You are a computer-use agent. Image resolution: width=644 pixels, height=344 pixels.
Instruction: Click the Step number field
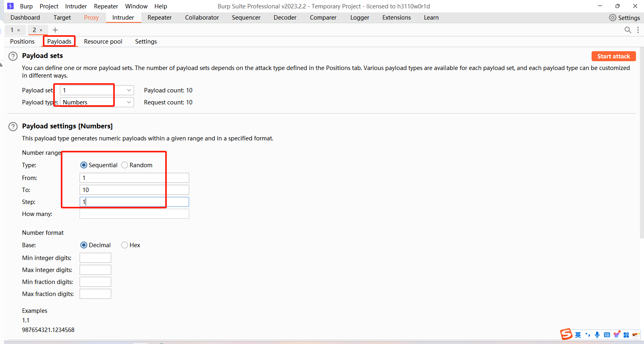point(134,202)
